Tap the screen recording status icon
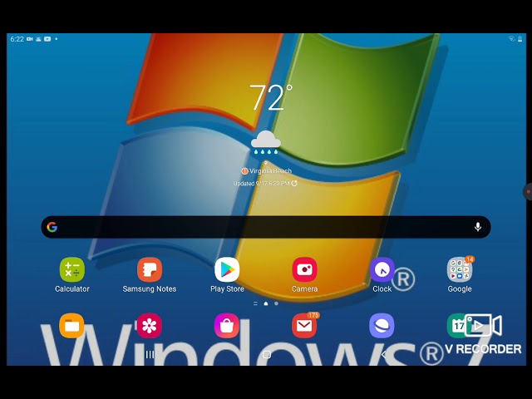 tap(30, 39)
